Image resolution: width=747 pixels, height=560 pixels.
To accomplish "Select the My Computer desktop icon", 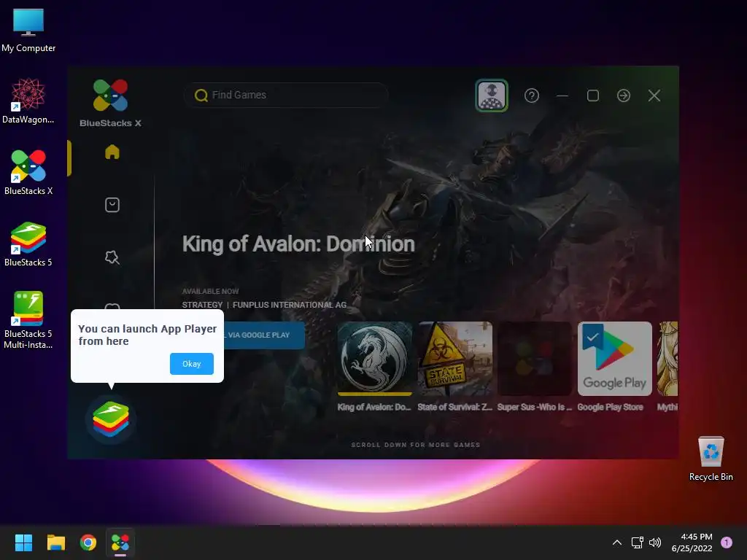I will [x=28, y=31].
